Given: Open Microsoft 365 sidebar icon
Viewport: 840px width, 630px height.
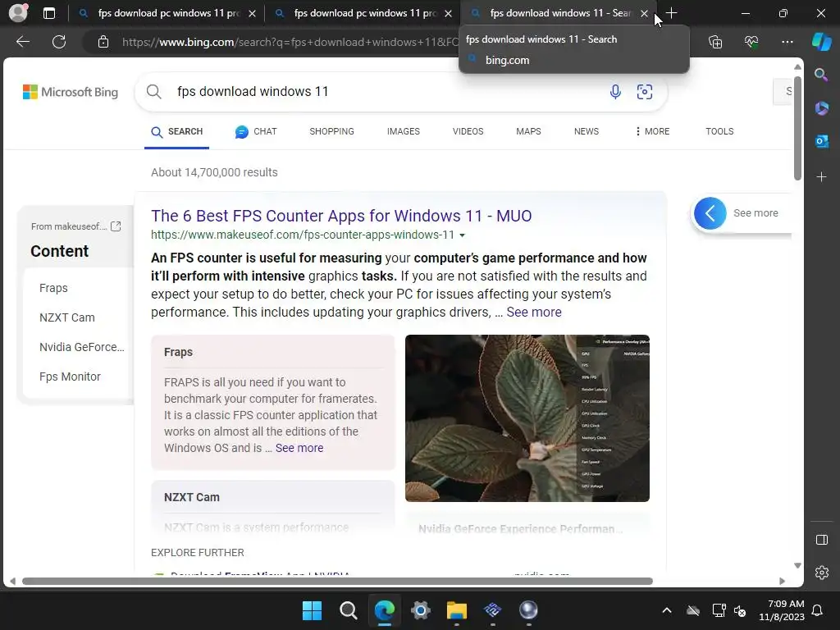Looking at the screenshot, I should (x=821, y=107).
